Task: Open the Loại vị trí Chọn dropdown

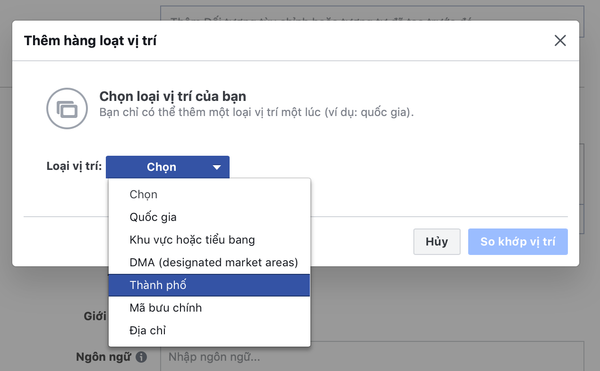Action: pyautogui.click(x=168, y=167)
